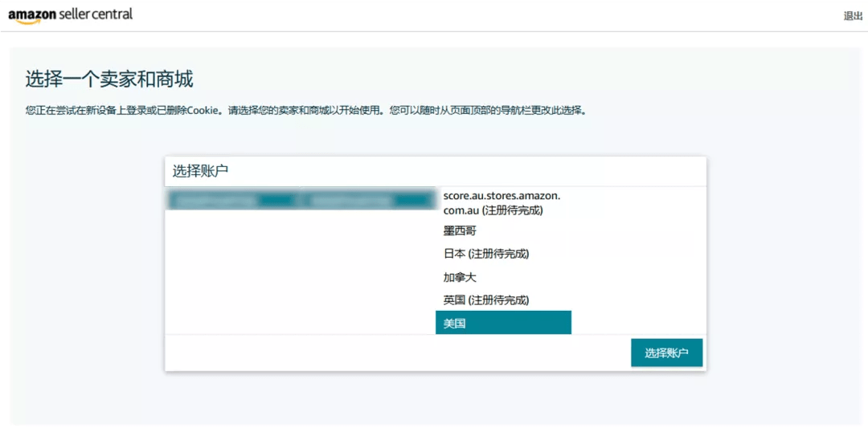Image resolution: width=868 pixels, height=432 pixels.
Task: Choose score.au.stores.amazon.com.au marketplace
Action: pos(502,203)
